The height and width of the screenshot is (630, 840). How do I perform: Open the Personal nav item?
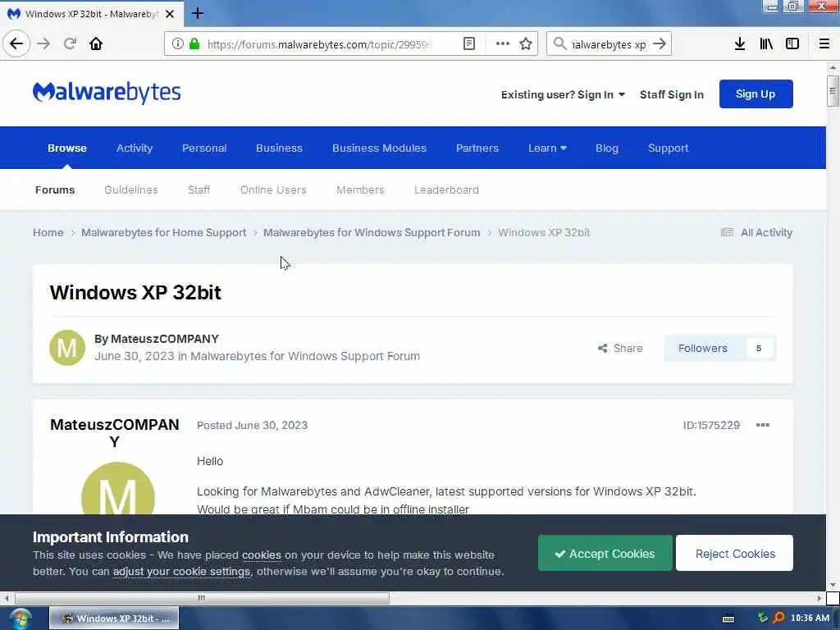pyautogui.click(x=204, y=148)
